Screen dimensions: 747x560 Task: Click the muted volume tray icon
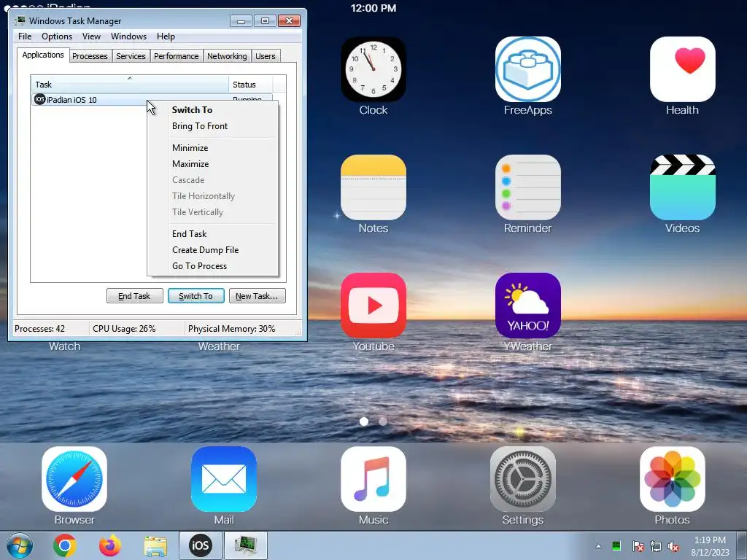point(673,546)
